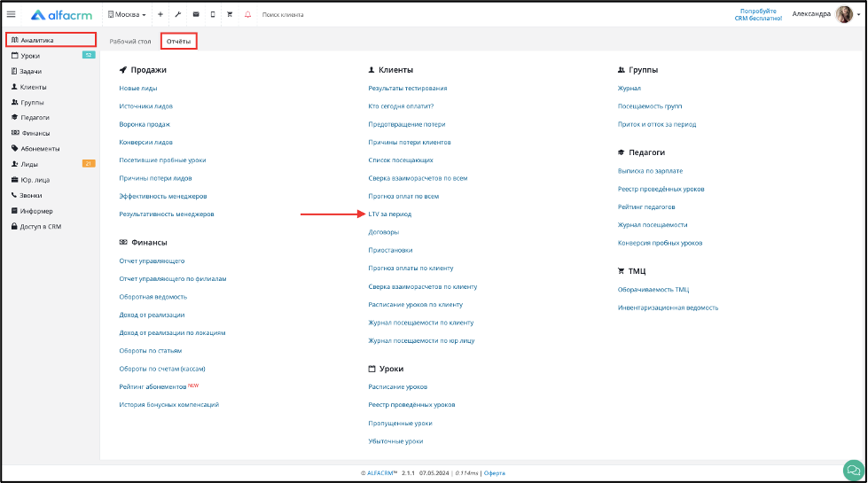Open the Воронка продаж report
The width and height of the screenshot is (868, 483).
click(x=145, y=124)
